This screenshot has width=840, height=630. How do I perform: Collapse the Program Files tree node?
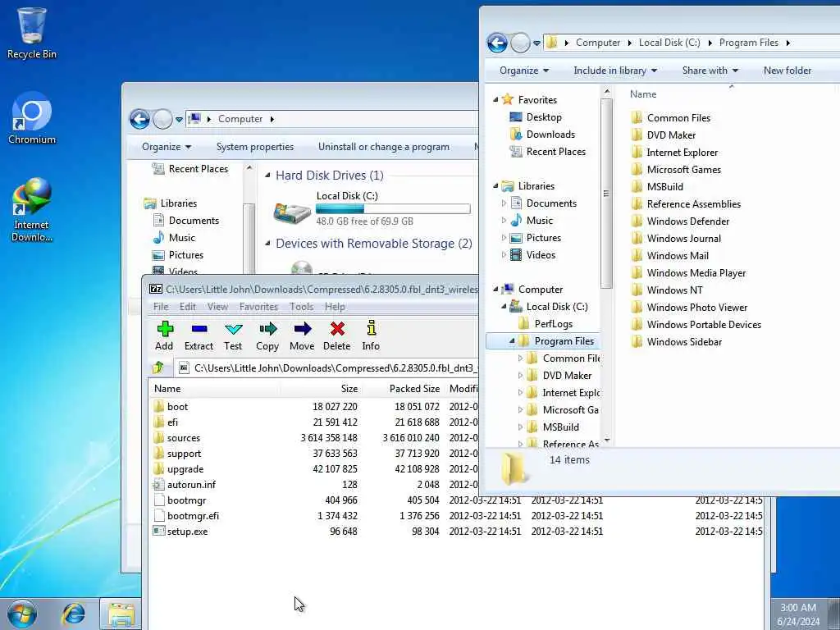point(512,340)
